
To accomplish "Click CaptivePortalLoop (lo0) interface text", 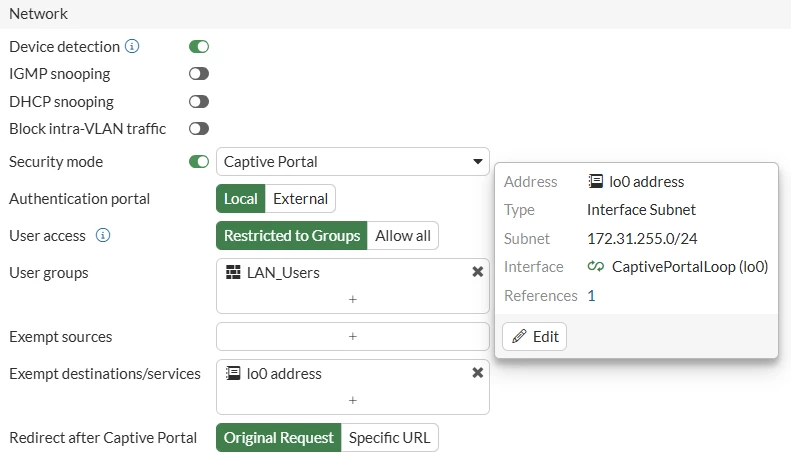I will [x=690, y=267].
